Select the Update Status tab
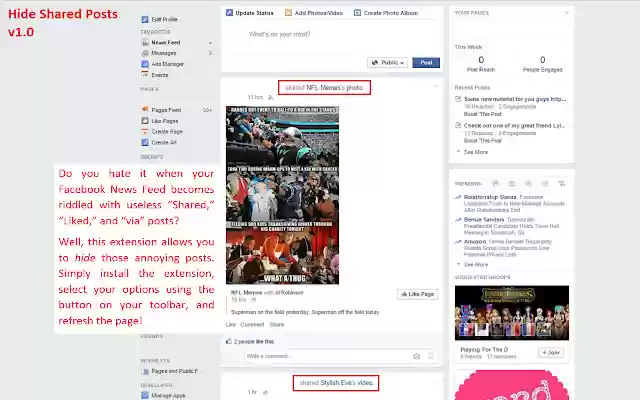 point(249,13)
